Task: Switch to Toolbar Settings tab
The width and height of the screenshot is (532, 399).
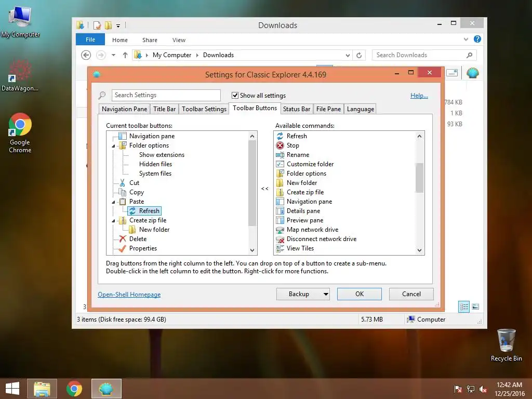Action: click(204, 109)
